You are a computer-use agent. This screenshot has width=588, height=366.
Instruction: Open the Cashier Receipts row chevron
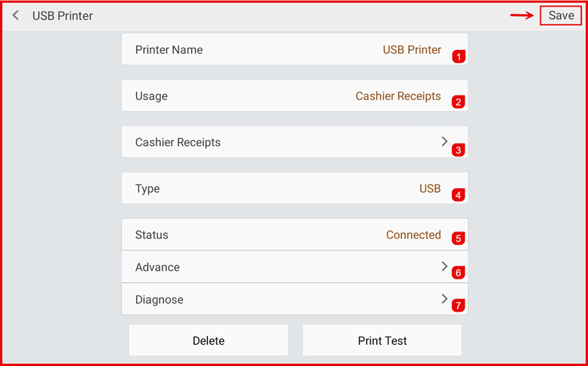pyautogui.click(x=445, y=141)
